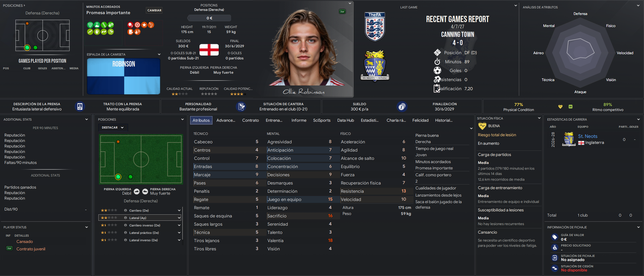Expand the Espalda de la camiseta chevron

(159, 54)
